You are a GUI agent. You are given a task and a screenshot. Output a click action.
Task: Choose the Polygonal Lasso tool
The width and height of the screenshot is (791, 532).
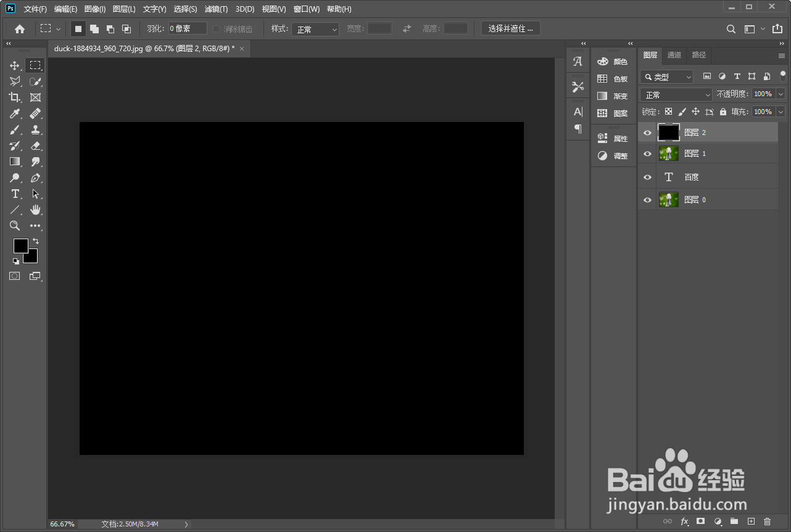click(x=15, y=81)
